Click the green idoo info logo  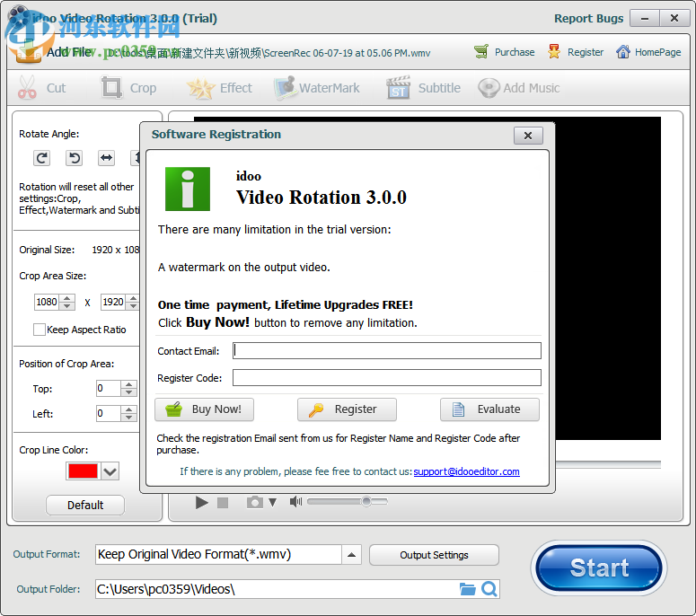(188, 189)
